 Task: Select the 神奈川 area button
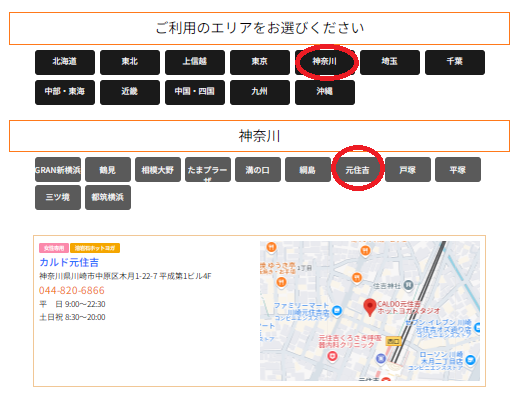[325, 62]
